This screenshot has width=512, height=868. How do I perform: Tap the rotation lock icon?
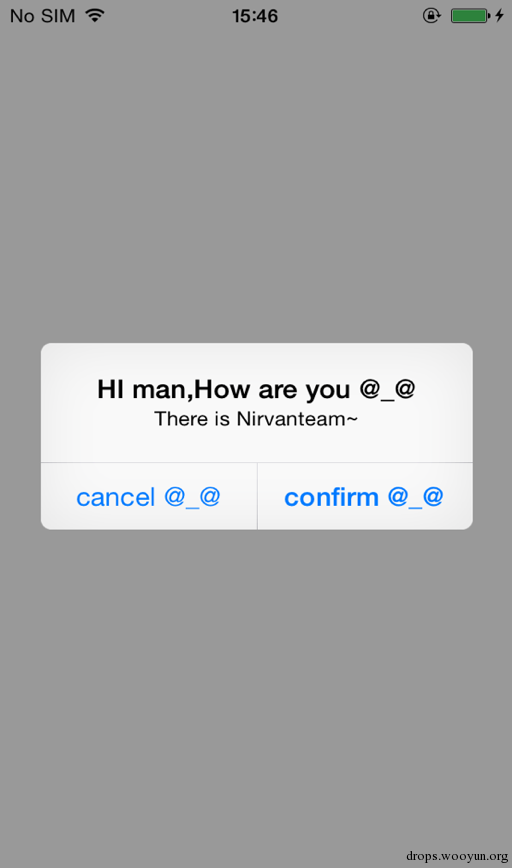pyautogui.click(x=431, y=16)
